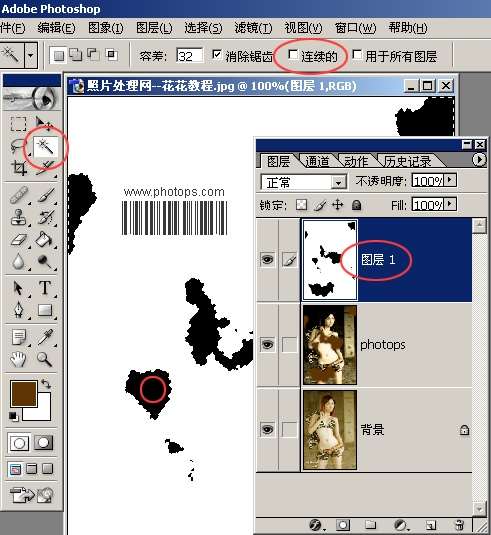Image resolution: width=491 pixels, height=535 pixels.
Task: Select the Magic Wand tool
Action: click(x=45, y=147)
